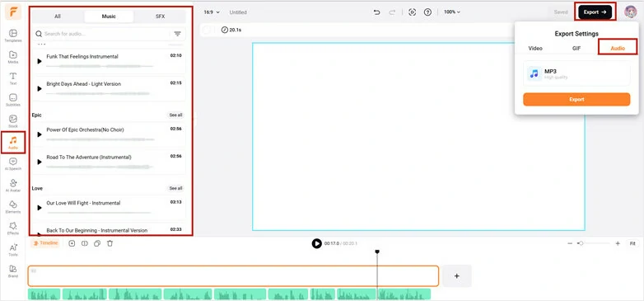Screen dimensions: 644x301
Task: See all Love tracks
Action: (x=175, y=188)
